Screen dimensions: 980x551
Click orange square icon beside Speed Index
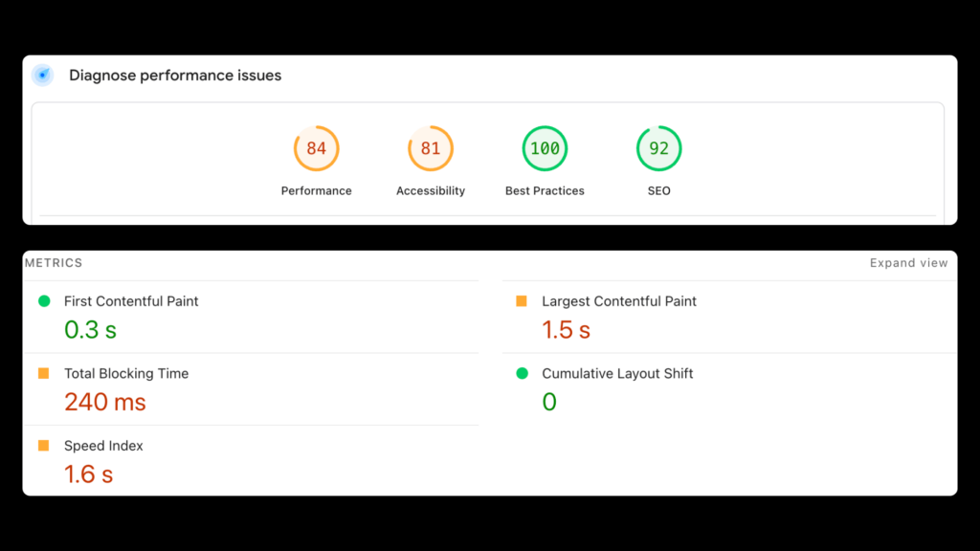click(x=44, y=446)
